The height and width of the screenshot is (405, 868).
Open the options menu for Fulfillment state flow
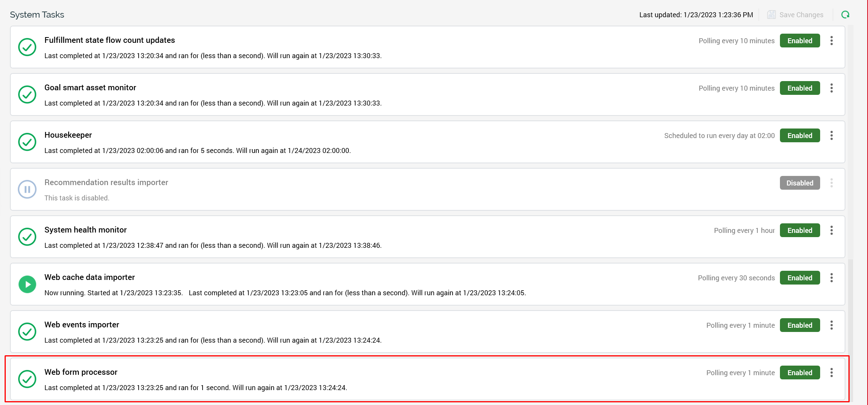831,41
